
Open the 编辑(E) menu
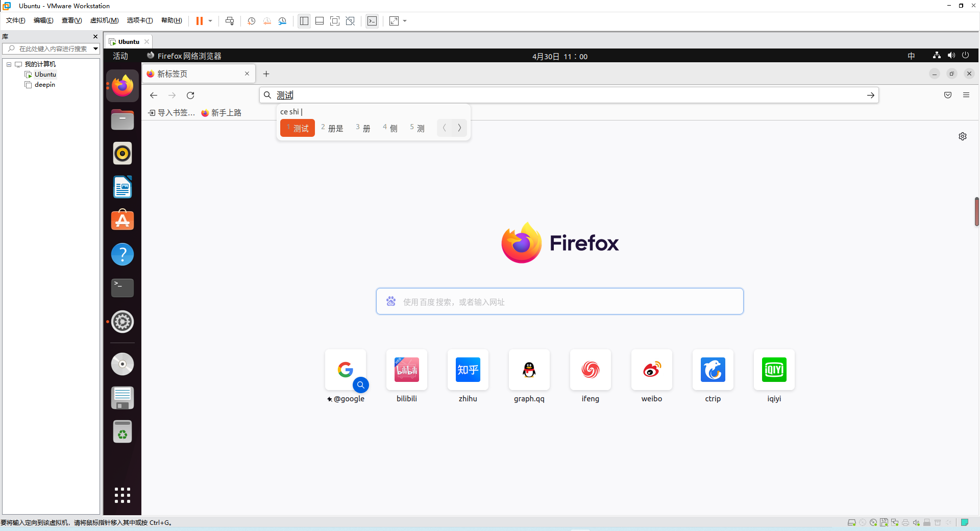(x=43, y=20)
